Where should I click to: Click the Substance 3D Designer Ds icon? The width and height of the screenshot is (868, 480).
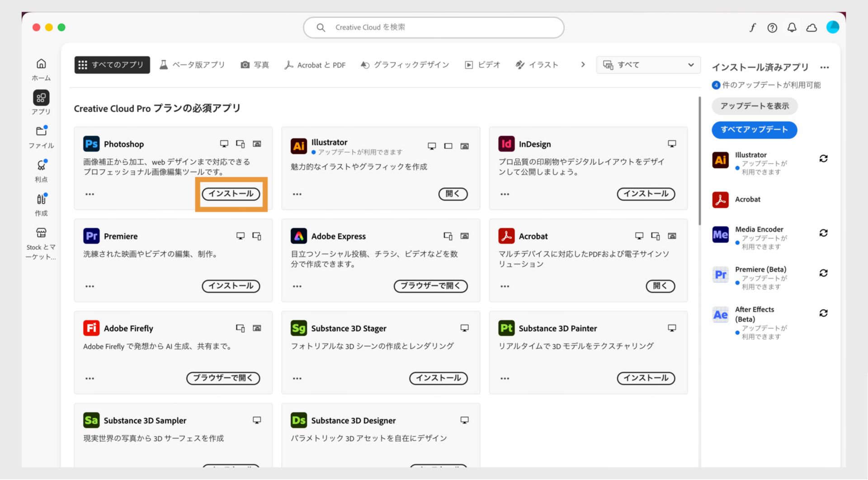coord(299,420)
